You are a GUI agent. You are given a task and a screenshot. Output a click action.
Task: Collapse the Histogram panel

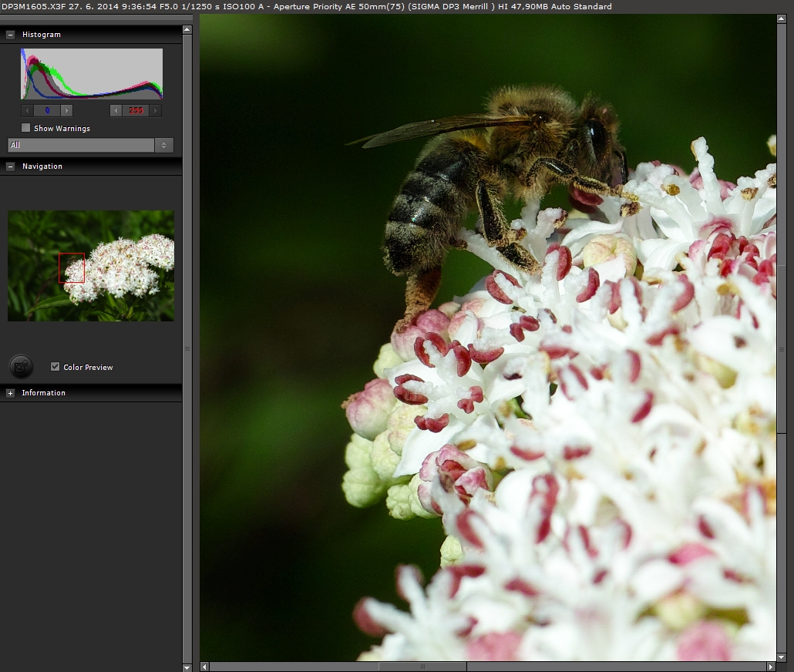point(10,35)
